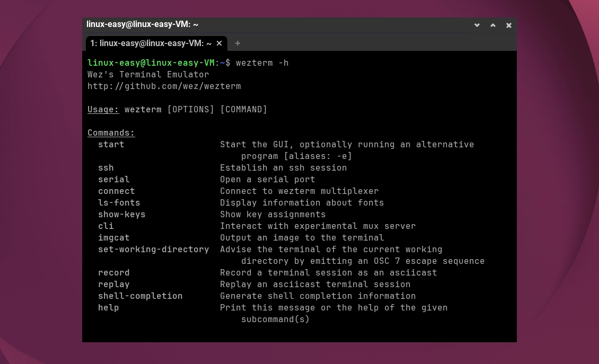The image size is (599, 364).
Task: Maximize the terminal window with the up chevron
Action: (493, 25)
